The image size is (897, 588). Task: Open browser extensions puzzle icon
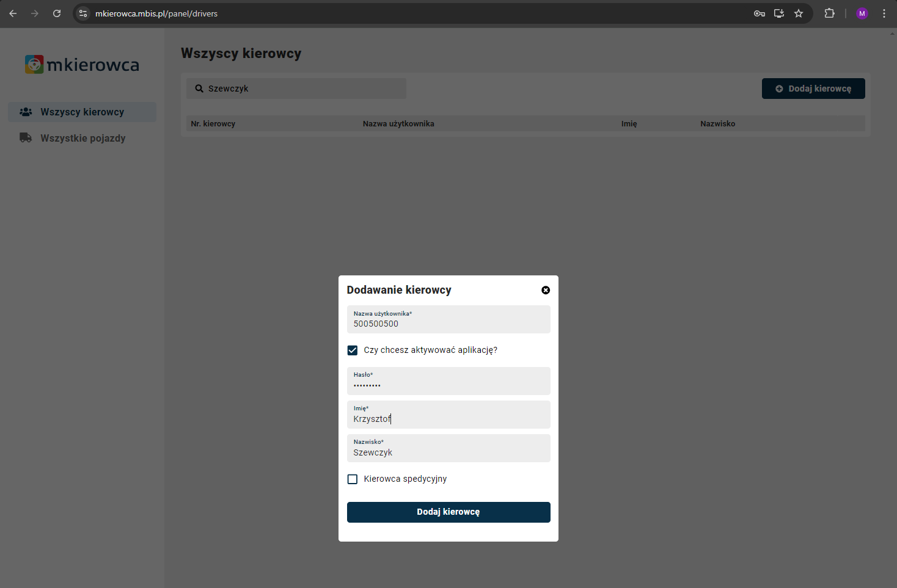pos(829,13)
